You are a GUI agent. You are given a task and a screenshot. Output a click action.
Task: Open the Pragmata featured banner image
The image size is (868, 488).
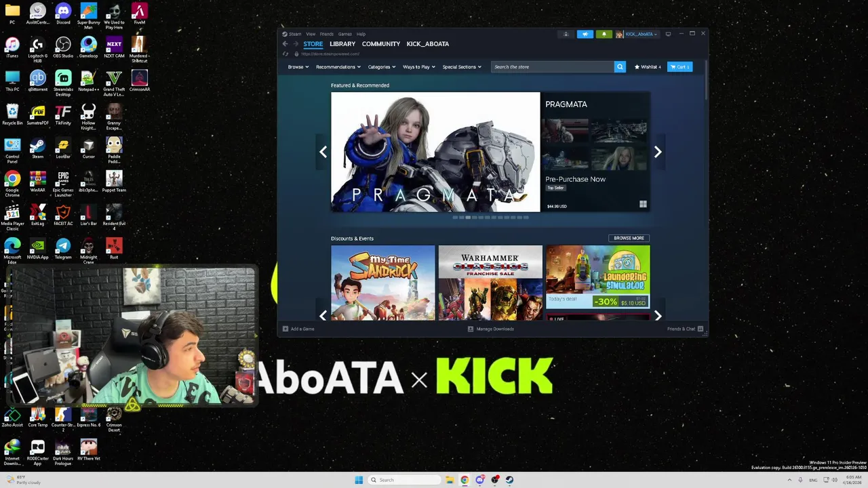(x=435, y=152)
